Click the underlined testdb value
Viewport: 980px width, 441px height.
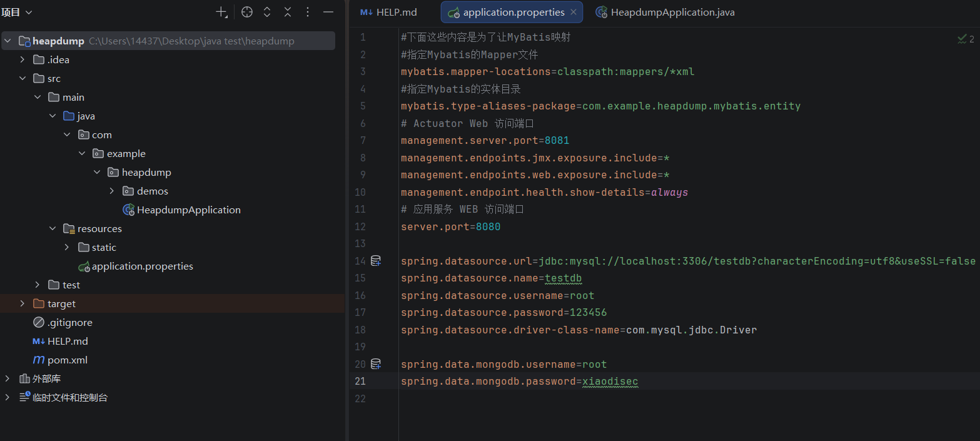tap(563, 278)
